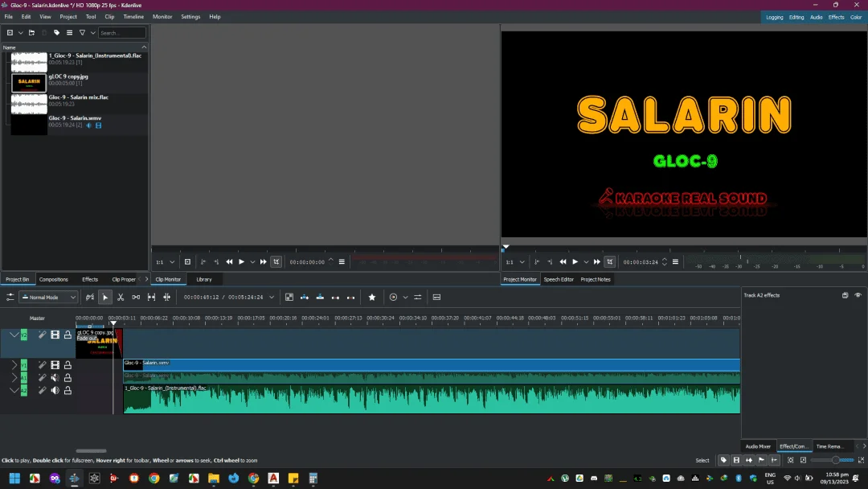The height and width of the screenshot is (489, 868).
Task: Open the Monitor menu
Action: pyautogui.click(x=162, y=17)
